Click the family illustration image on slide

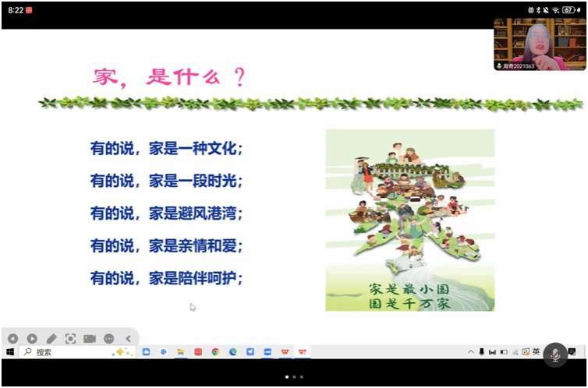tap(409, 220)
